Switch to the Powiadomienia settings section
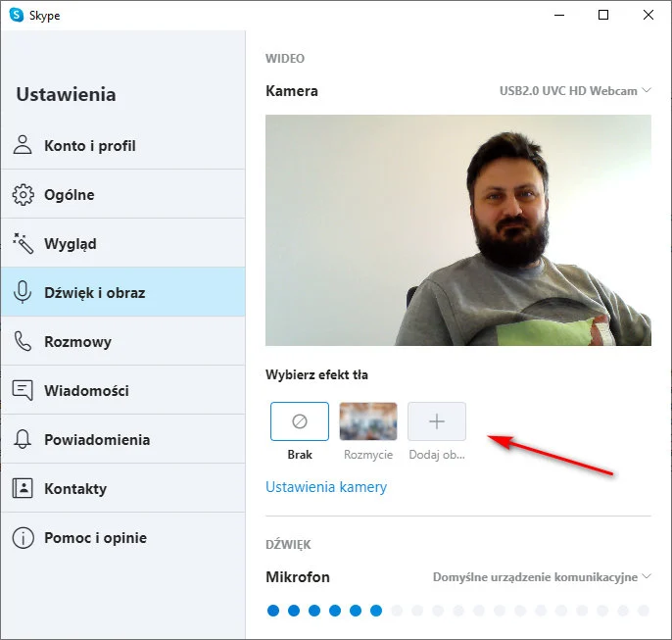 click(96, 439)
